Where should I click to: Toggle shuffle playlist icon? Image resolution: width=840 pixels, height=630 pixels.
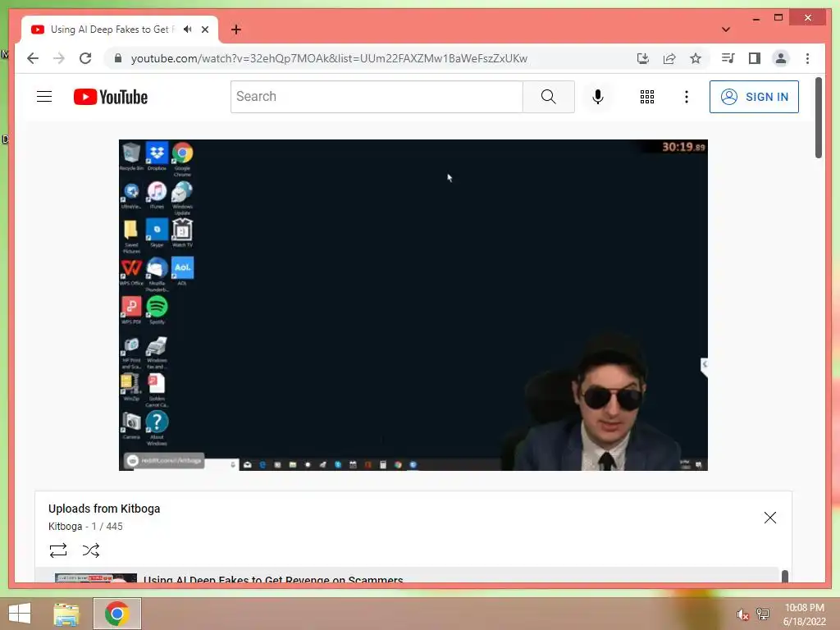pyautogui.click(x=91, y=550)
